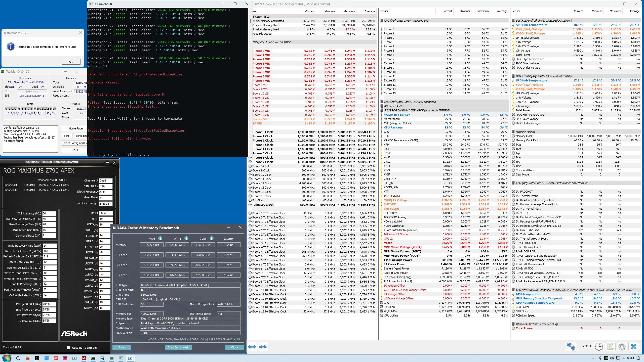Open notifications bell icon

638,358
